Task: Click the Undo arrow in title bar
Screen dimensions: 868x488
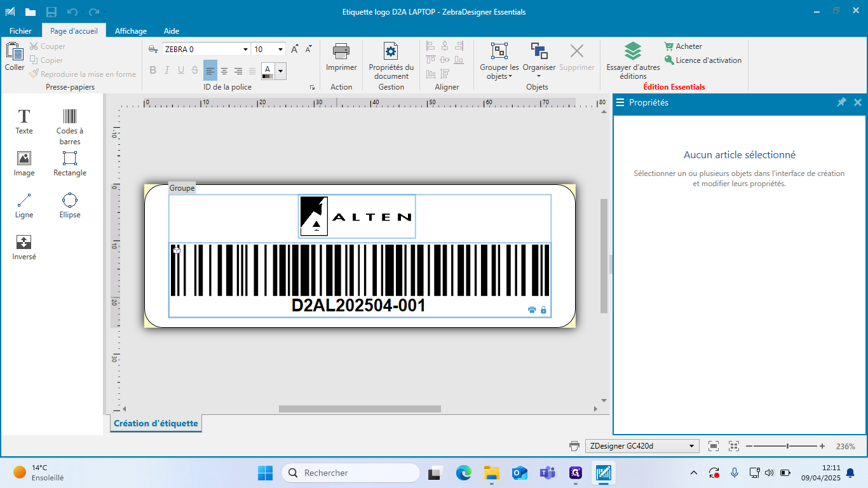Action: 72,11
